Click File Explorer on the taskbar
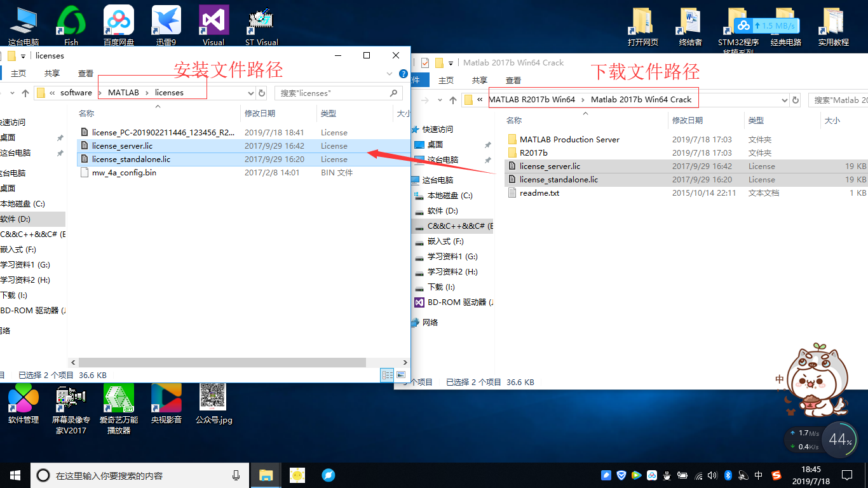 (x=266, y=475)
